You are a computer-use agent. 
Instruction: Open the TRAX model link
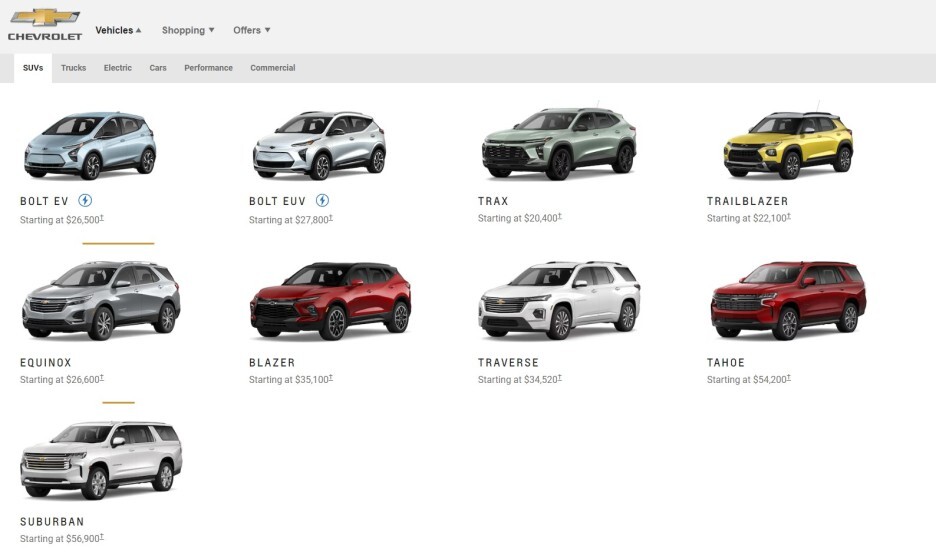click(493, 201)
